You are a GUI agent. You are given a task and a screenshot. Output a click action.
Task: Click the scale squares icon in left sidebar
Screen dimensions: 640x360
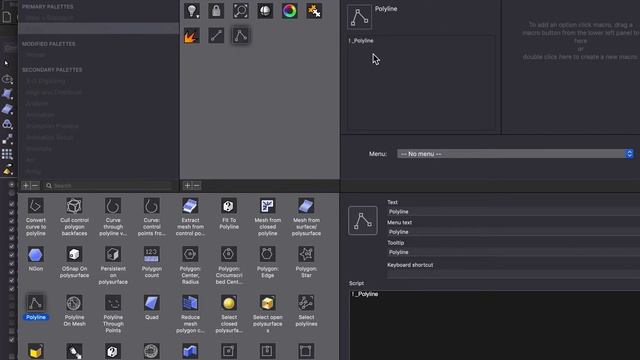click(7, 139)
